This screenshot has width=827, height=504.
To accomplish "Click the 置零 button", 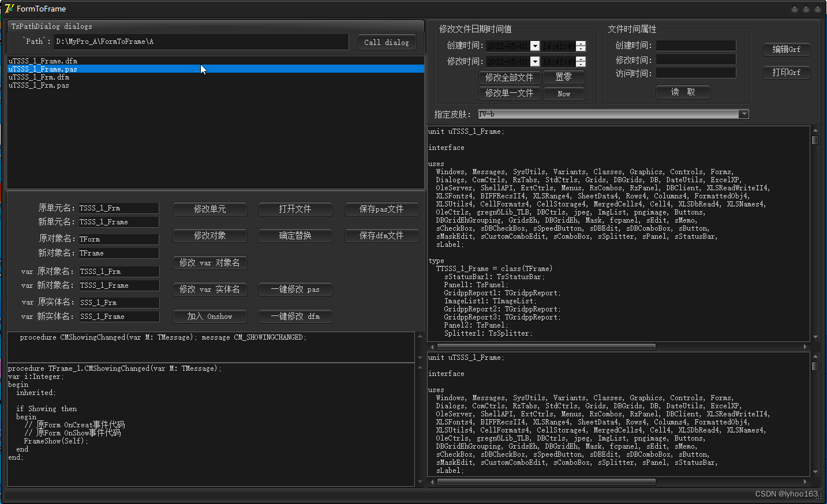I will tap(564, 77).
